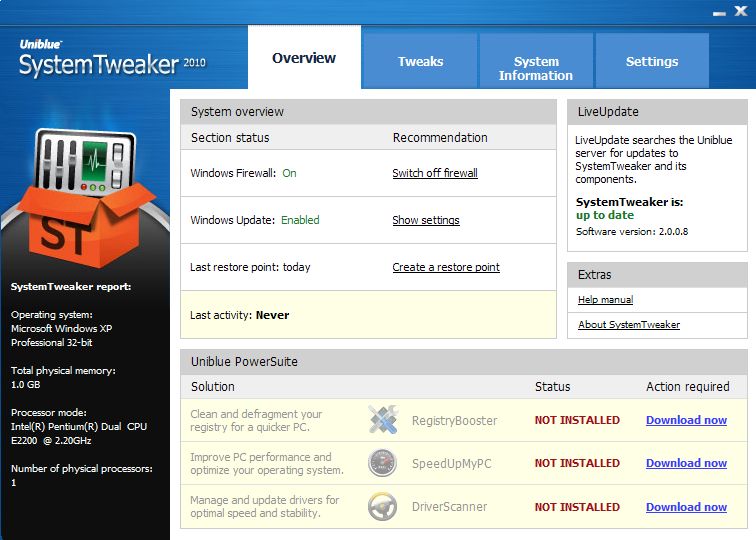Screen dimensions: 756x540
Task: Click NOT INSTALLED status for RegistryBooster
Action: point(577,420)
